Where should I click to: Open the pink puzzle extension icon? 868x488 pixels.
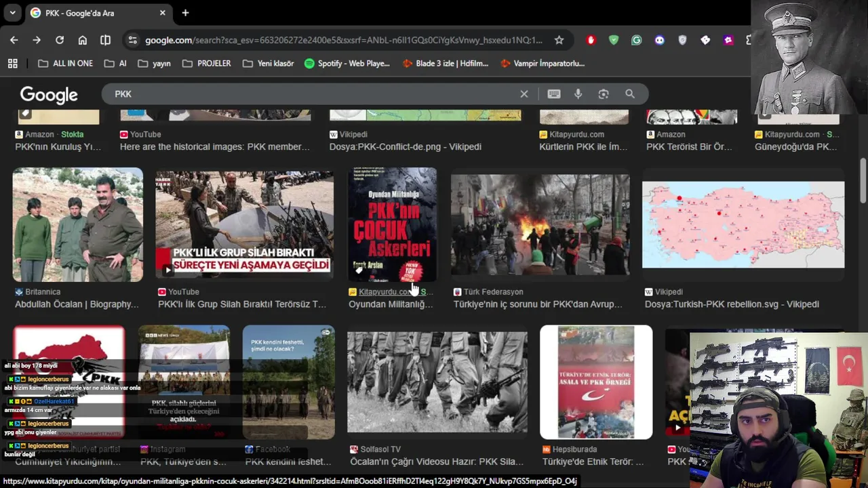(x=728, y=40)
